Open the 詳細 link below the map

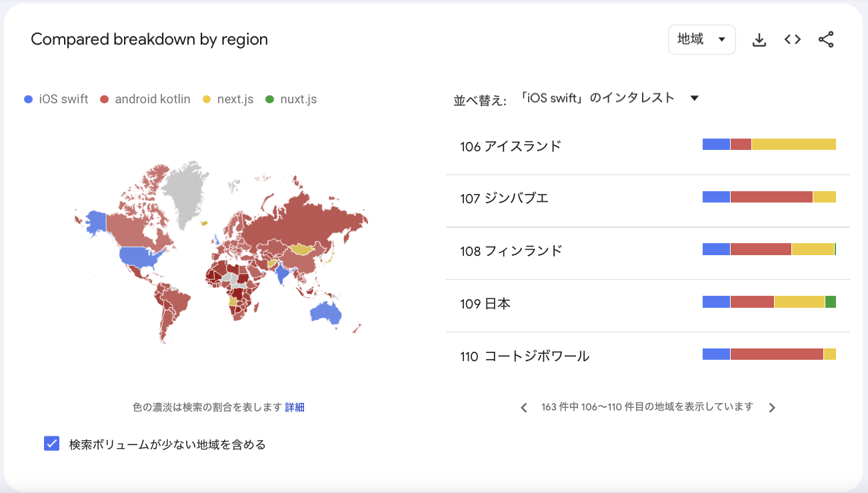(x=295, y=407)
